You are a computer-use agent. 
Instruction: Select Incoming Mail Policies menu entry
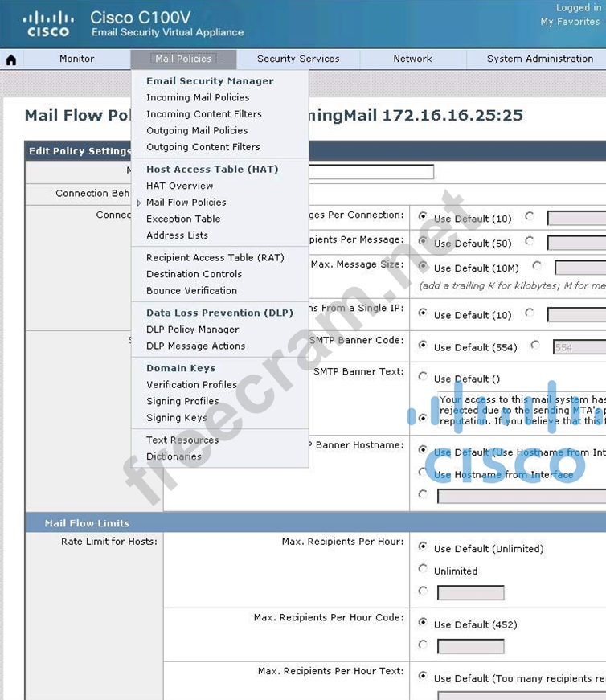[x=198, y=97]
